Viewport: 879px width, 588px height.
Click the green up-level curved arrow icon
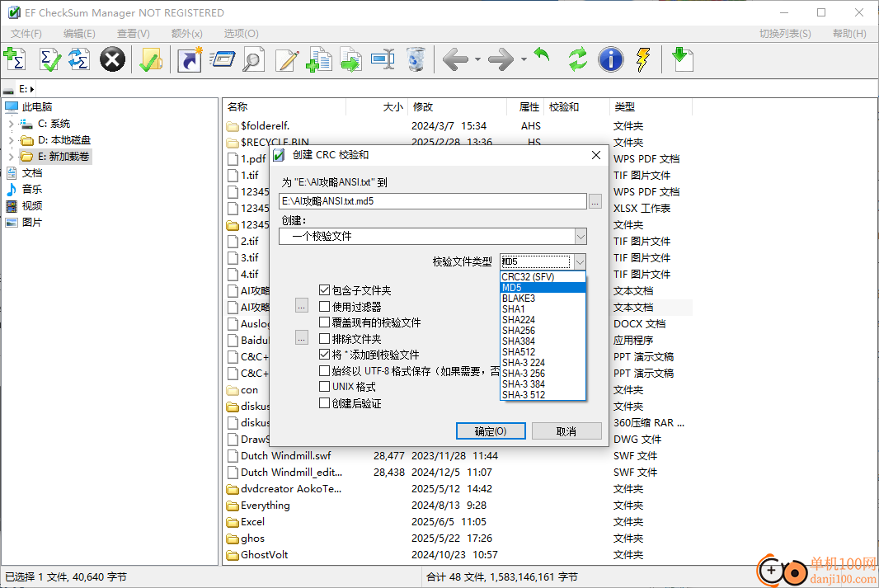(x=542, y=55)
